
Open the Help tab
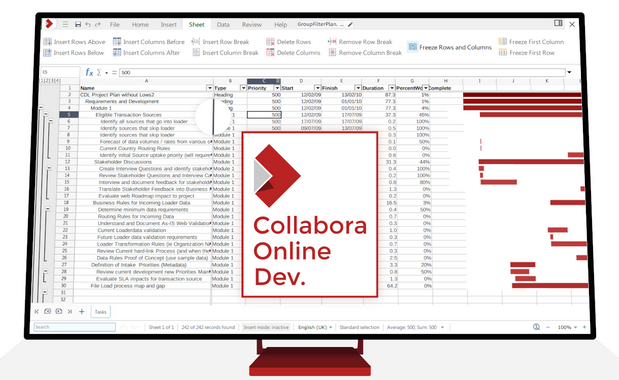[x=281, y=24]
